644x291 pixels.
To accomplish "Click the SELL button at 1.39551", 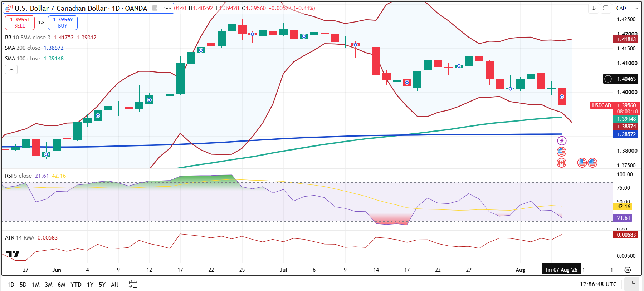I will 20,23.
